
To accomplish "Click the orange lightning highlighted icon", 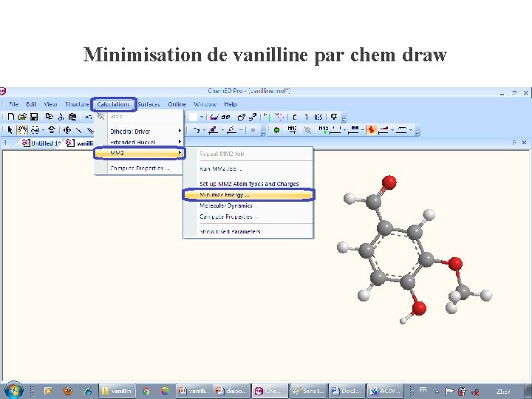I will pyautogui.click(x=371, y=130).
